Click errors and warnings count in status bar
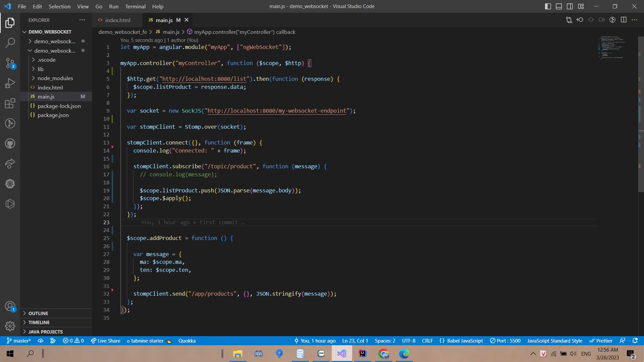The image size is (644, 362). coord(73,341)
